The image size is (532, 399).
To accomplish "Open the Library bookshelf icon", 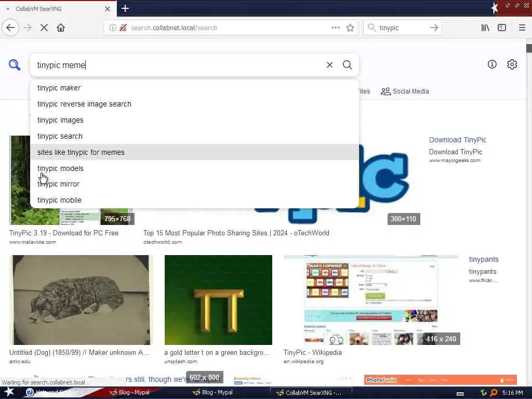I will coord(485,28).
